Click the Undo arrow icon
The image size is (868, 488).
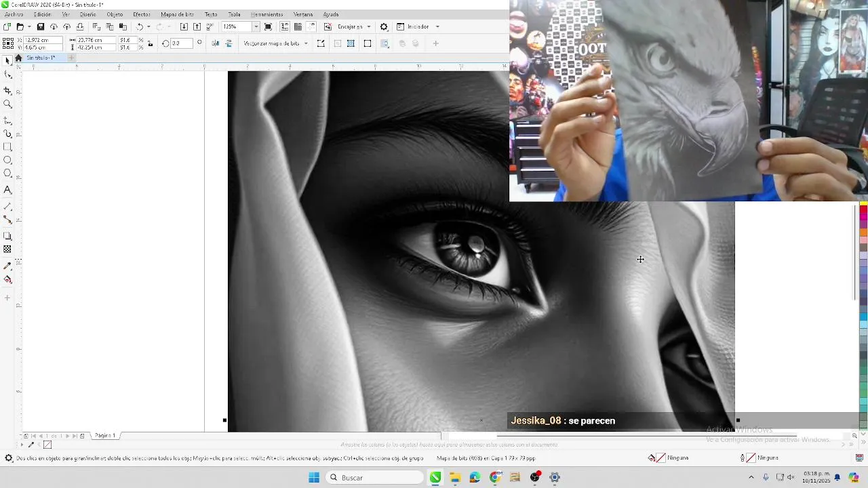[139, 26]
